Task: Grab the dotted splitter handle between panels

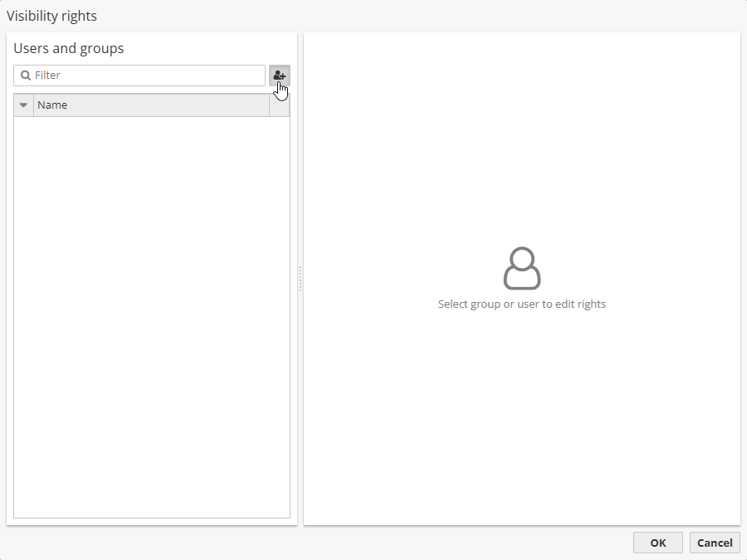Action: pyautogui.click(x=300, y=279)
